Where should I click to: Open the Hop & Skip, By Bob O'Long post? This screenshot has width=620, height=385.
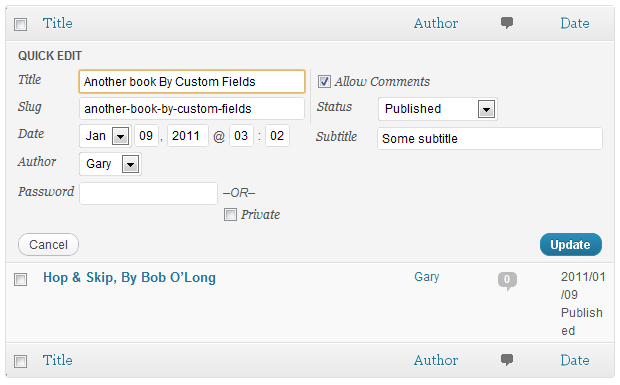[129, 277]
